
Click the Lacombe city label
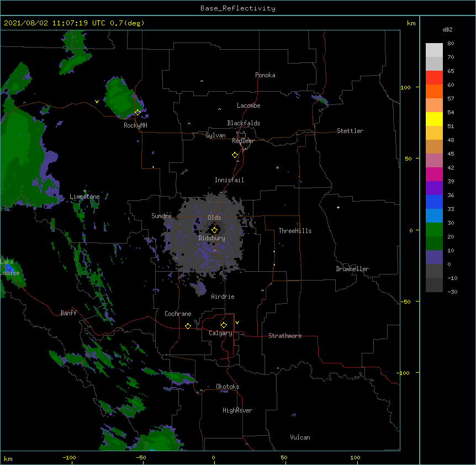[x=248, y=105]
